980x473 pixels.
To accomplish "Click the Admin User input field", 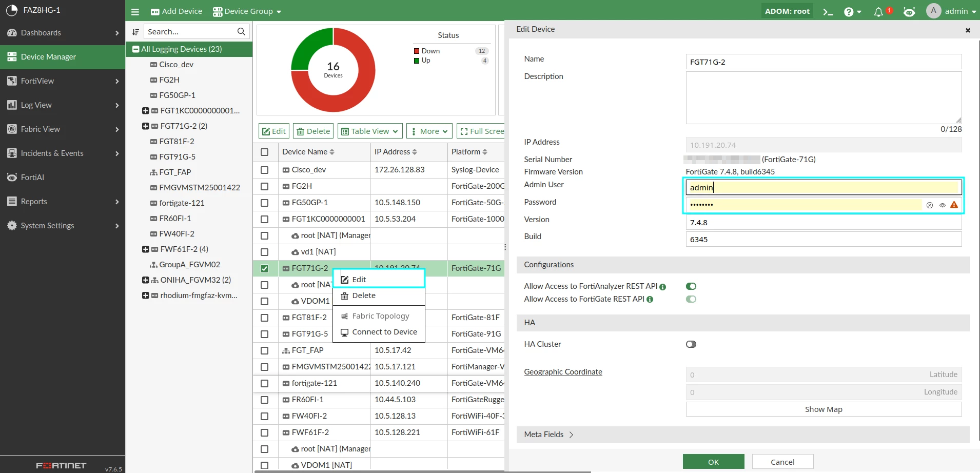I will 823,187.
